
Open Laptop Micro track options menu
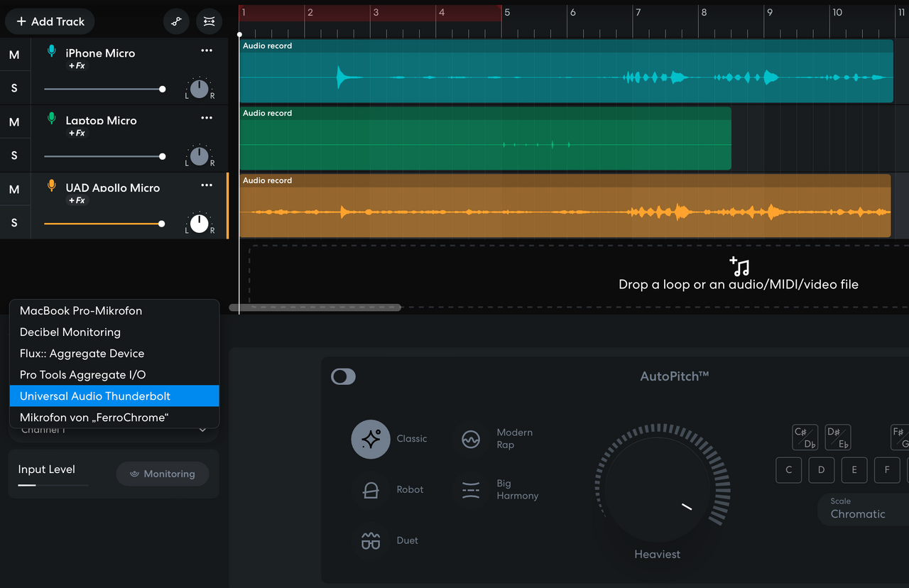point(207,118)
